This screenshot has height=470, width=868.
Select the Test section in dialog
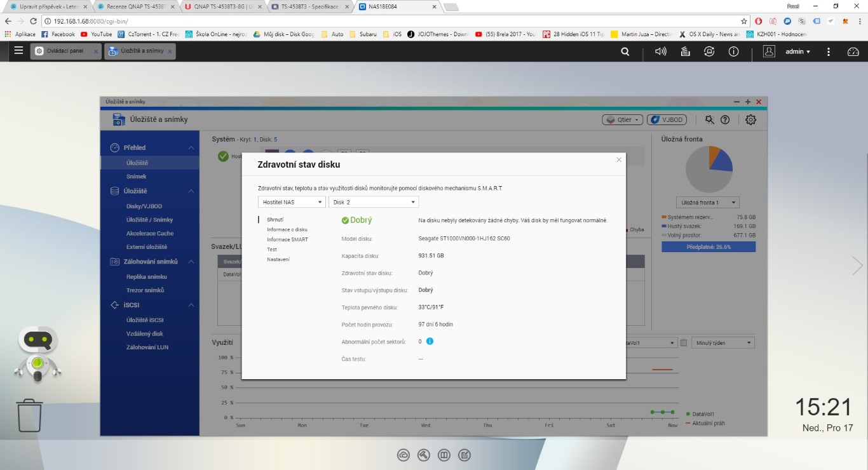(x=272, y=250)
